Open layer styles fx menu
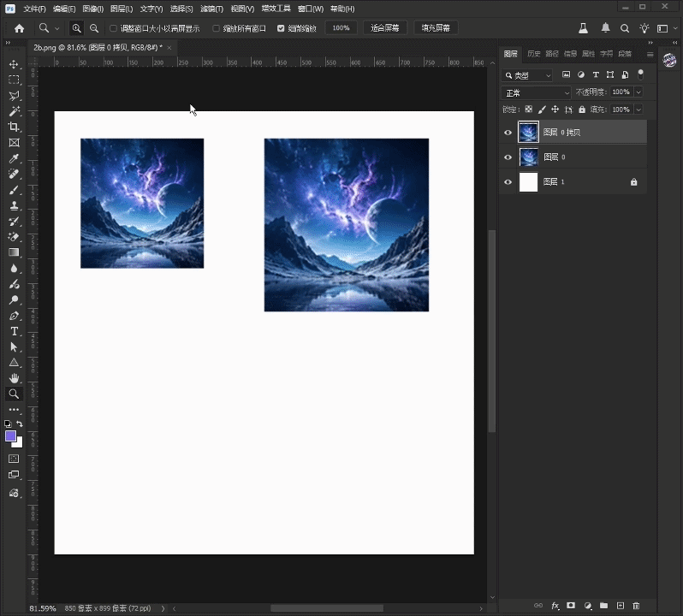The width and height of the screenshot is (683, 616). pyautogui.click(x=555, y=606)
